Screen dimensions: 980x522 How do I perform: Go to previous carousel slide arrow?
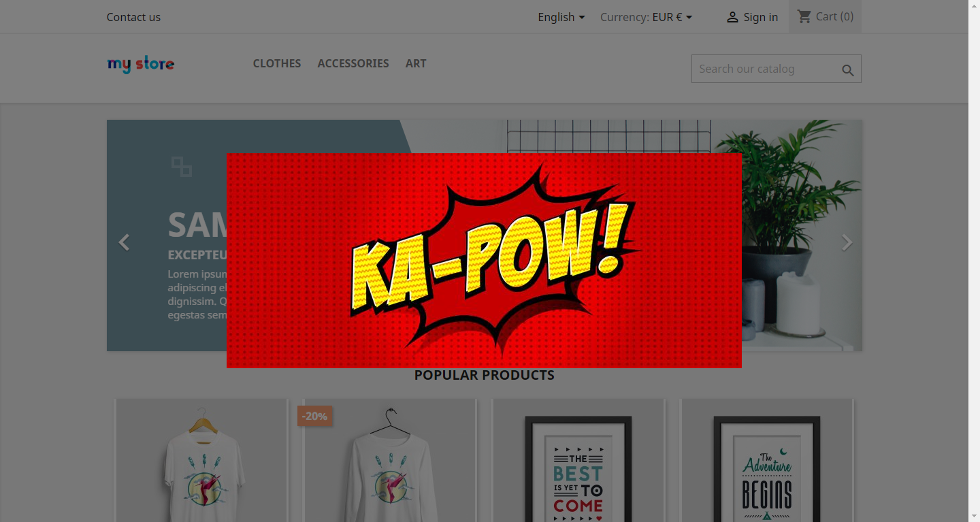pyautogui.click(x=124, y=242)
